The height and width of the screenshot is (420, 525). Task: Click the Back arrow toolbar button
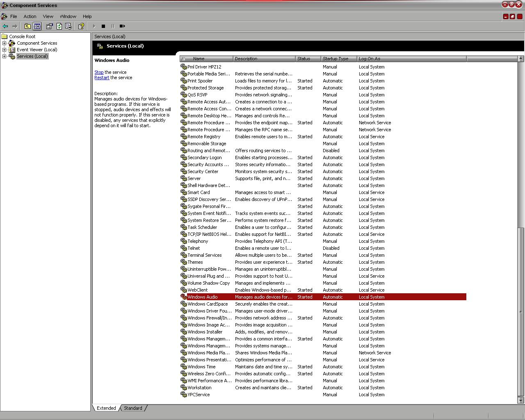coord(5,26)
